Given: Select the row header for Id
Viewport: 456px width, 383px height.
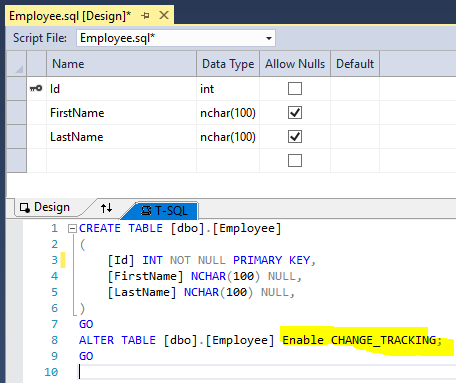Looking at the screenshot, I should point(17,89).
